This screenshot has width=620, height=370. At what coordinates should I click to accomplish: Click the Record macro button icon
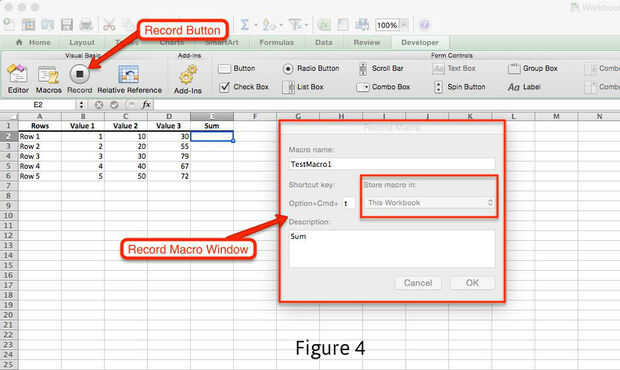(x=79, y=74)
